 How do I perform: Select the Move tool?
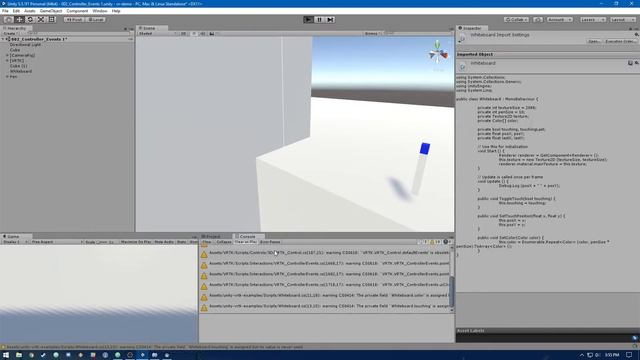point(19,20)
